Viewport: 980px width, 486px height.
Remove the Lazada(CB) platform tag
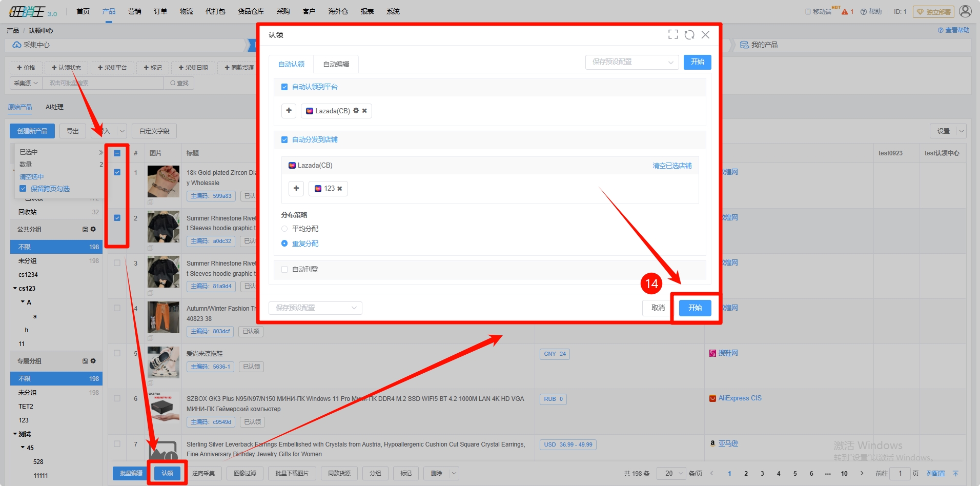[364, 111]
